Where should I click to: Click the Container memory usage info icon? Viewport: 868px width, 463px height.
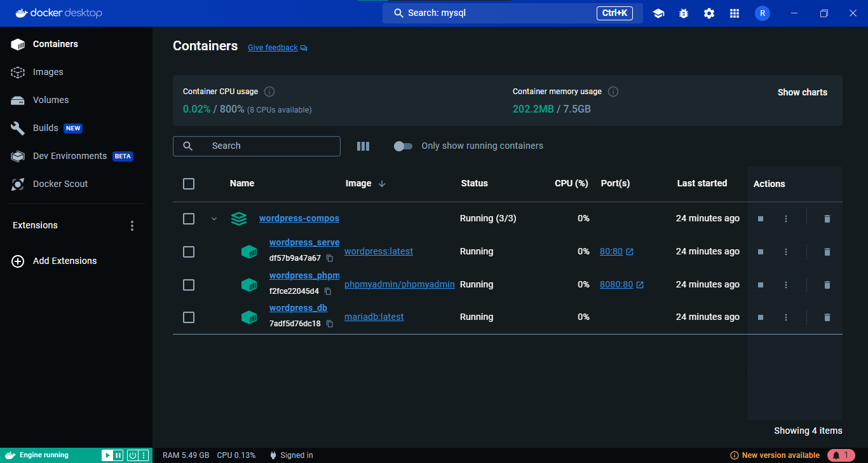613,92
